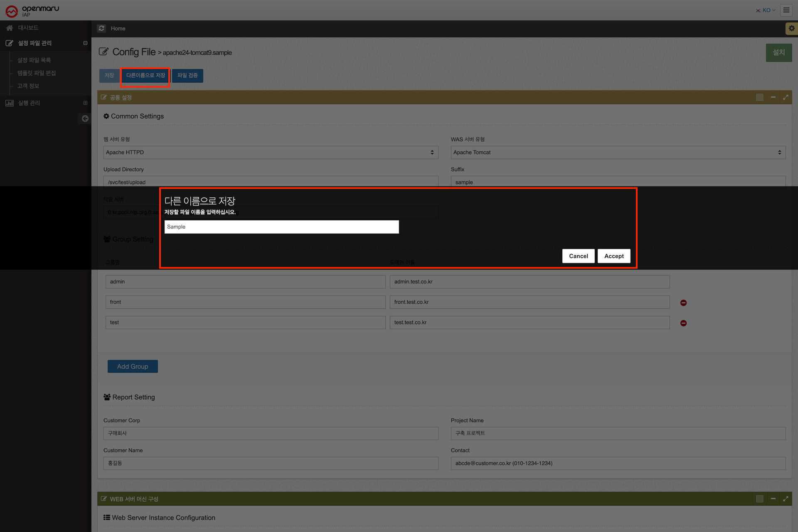Click the sidebar collapse arrow icon
Viewport: 798px width, 532px height.
pos(85,118)
